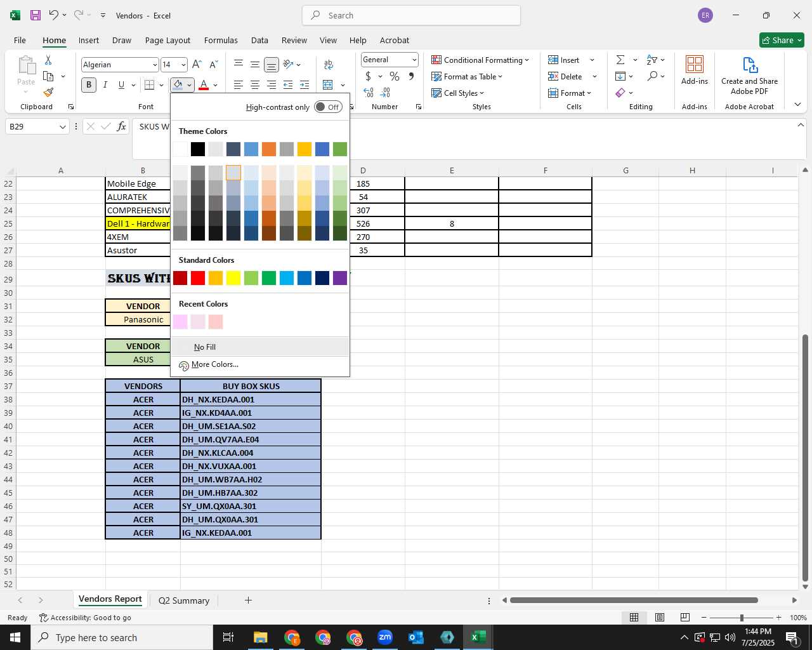The height and width of the screenshot is (650, 812).
Task: Click the Find & Select magnifier icon
Action: pyautogui.click(x=652, y=76)
